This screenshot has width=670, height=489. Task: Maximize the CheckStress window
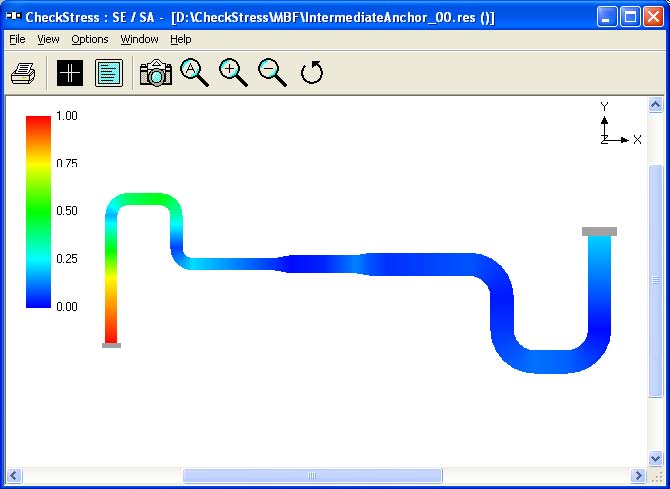630,17
